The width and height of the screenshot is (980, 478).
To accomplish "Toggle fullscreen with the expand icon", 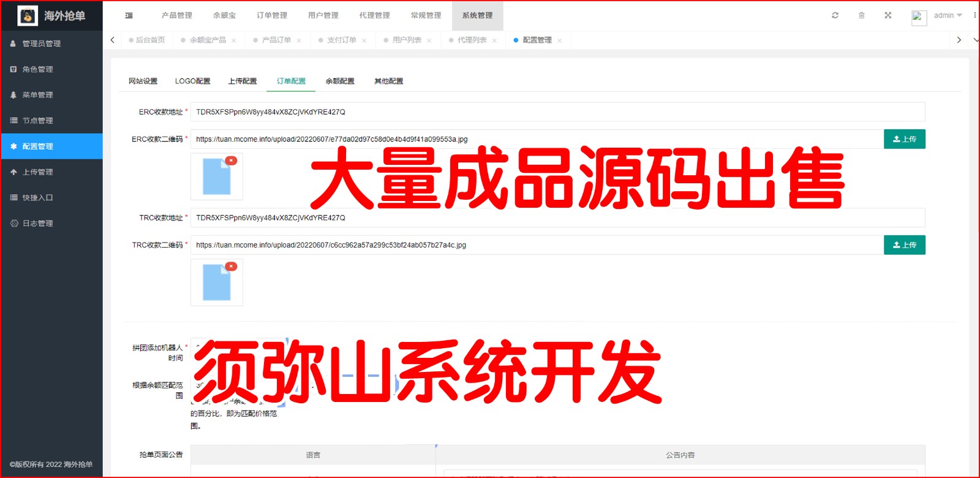I will coord(888,15).
